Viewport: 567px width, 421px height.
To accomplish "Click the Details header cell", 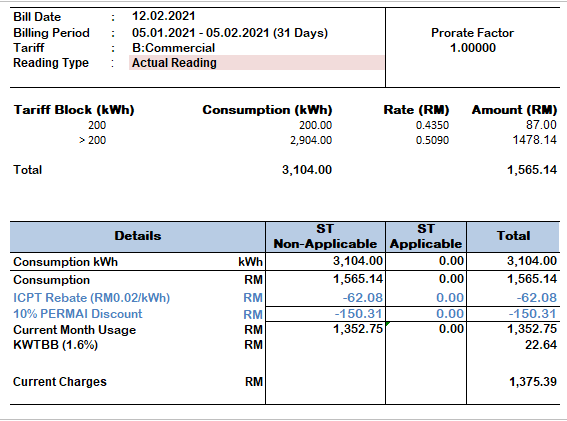I will point(138,237).
